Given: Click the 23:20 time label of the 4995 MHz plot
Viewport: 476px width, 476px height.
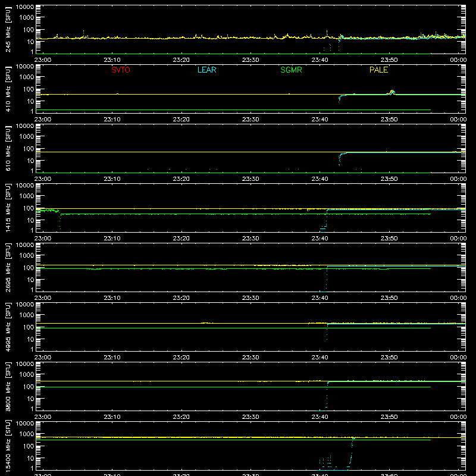Looking at the screenshot, I should [x=181, y=358].
